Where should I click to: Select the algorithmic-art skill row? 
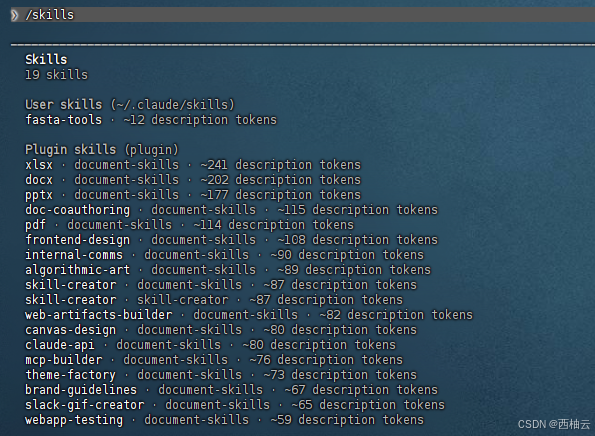[228, 270]
